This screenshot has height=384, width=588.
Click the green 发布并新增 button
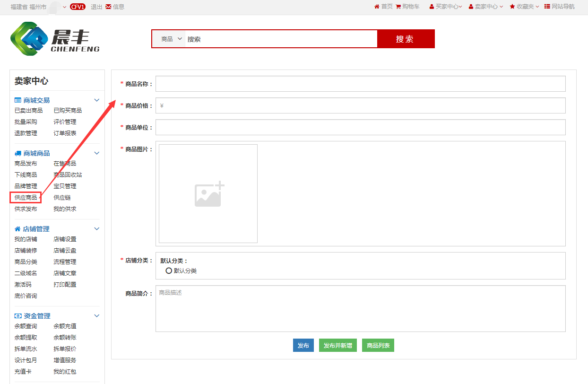pos(338,346)
